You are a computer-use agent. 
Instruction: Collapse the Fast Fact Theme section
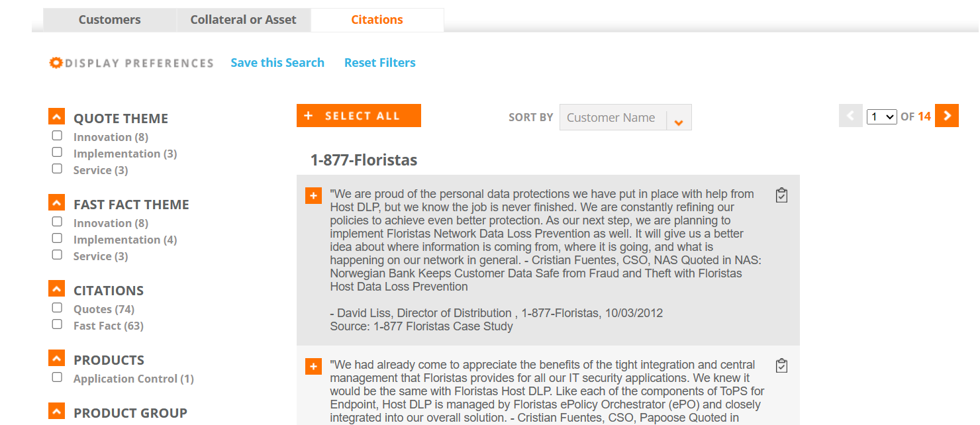[x=56, y=203]
